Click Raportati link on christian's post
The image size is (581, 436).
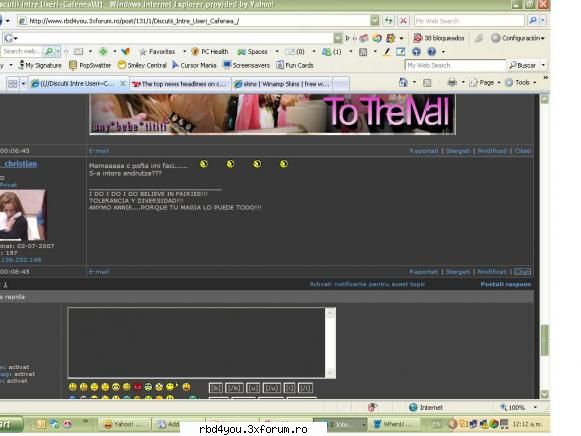(x=424, y=272)
